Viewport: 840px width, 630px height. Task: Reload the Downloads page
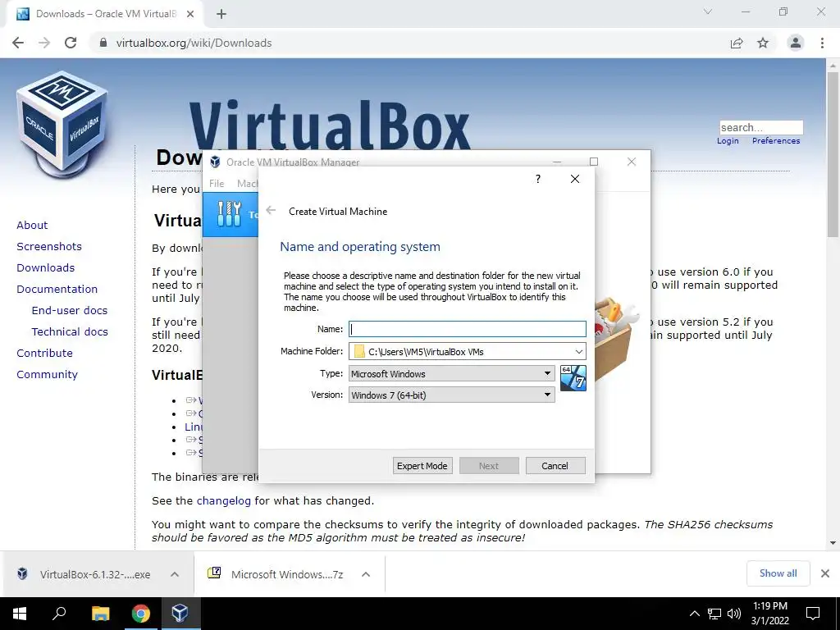(x=71, y=43)
